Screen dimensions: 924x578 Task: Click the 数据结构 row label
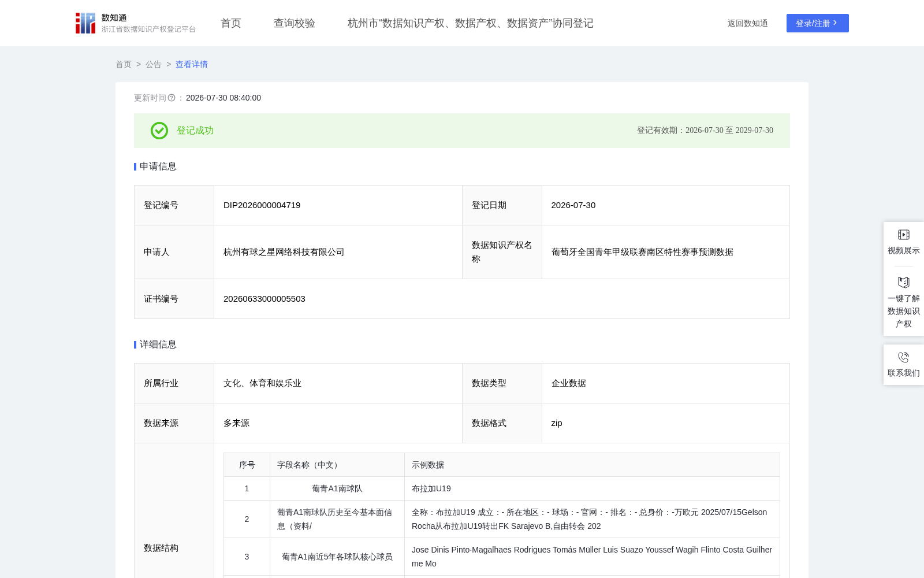pyautogui.click(x=161, y=548)
